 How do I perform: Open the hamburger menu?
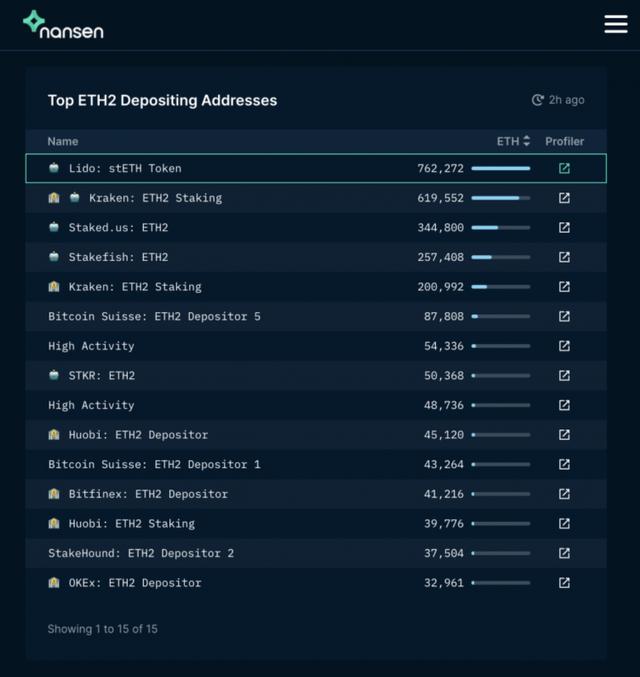(616, 24)
